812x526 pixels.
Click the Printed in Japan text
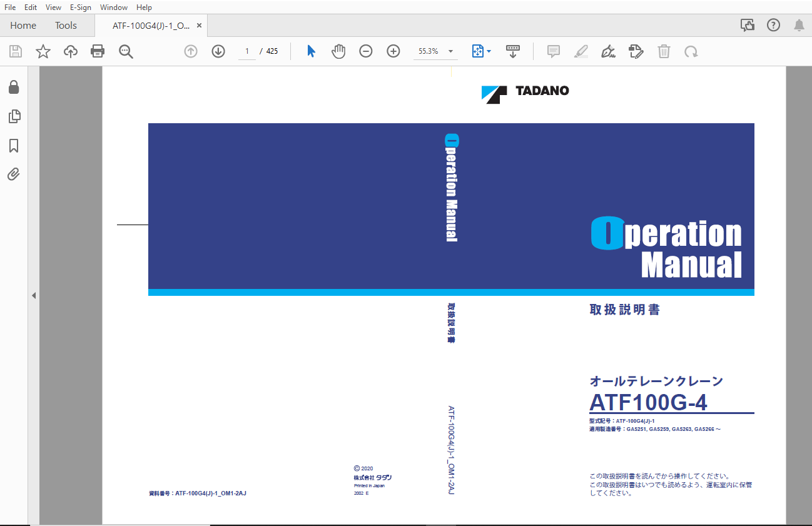369,485
